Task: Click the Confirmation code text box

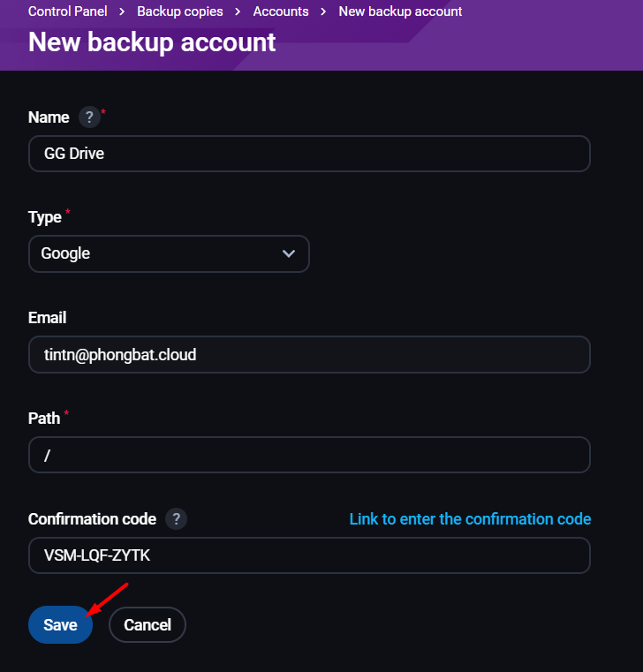Action: tap(309, 555)
